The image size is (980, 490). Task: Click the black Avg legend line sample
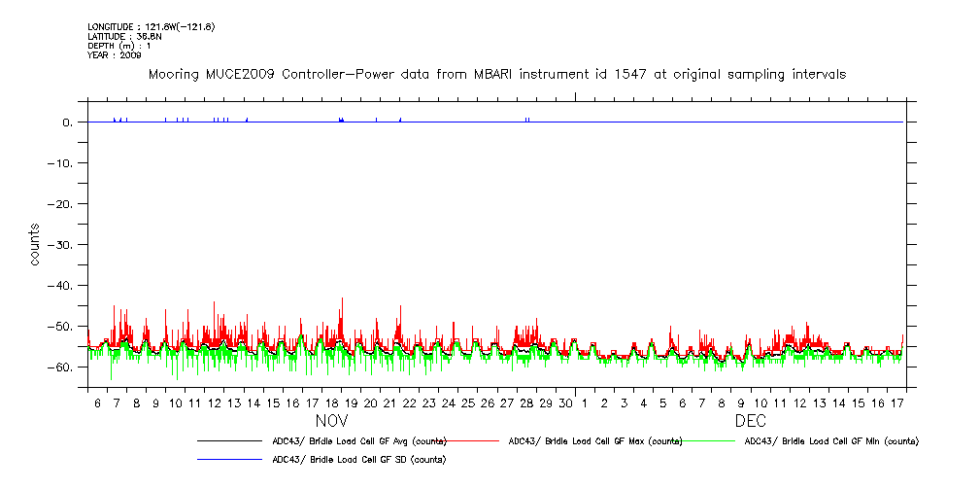229,440
